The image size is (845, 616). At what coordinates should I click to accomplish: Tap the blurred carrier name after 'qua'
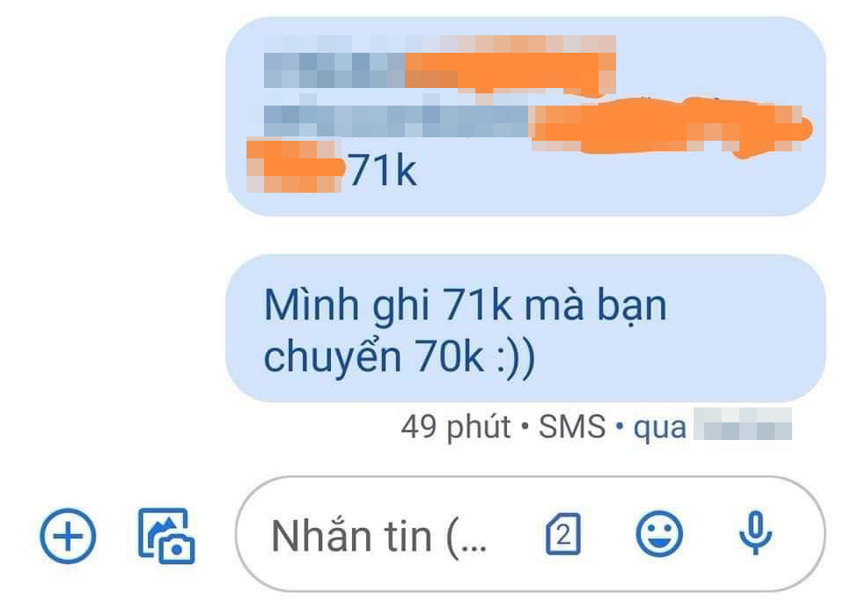click(x=743, y=424)
